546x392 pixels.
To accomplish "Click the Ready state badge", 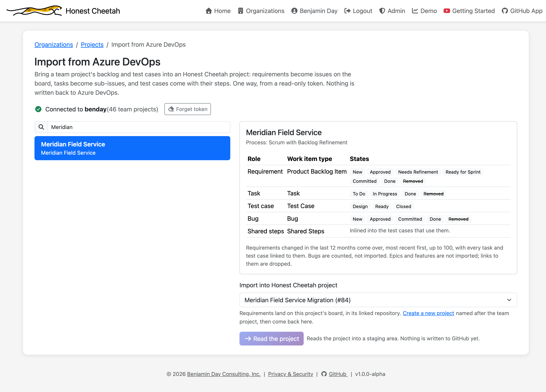I will 382,206.
